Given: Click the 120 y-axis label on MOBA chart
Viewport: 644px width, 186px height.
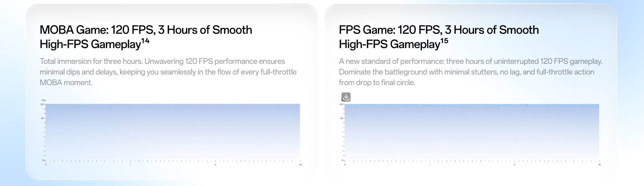Looking at the screenshot, I should point(42,105).
